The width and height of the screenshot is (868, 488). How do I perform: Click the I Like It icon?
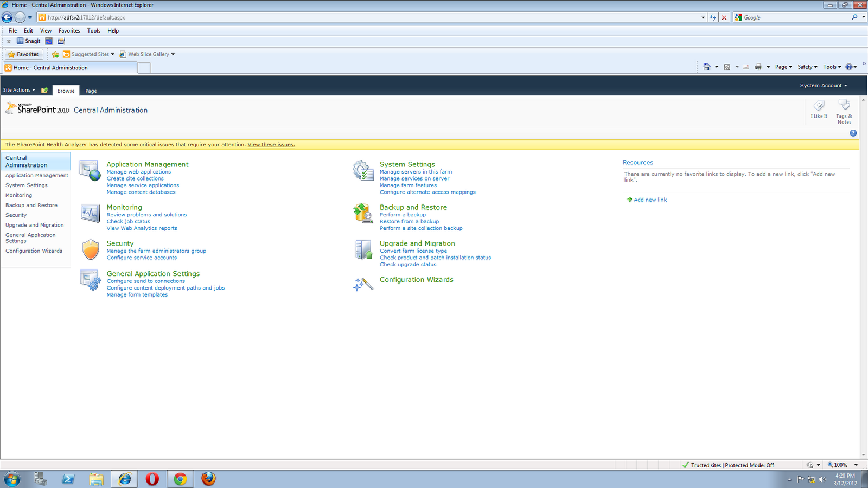(819, 108)
